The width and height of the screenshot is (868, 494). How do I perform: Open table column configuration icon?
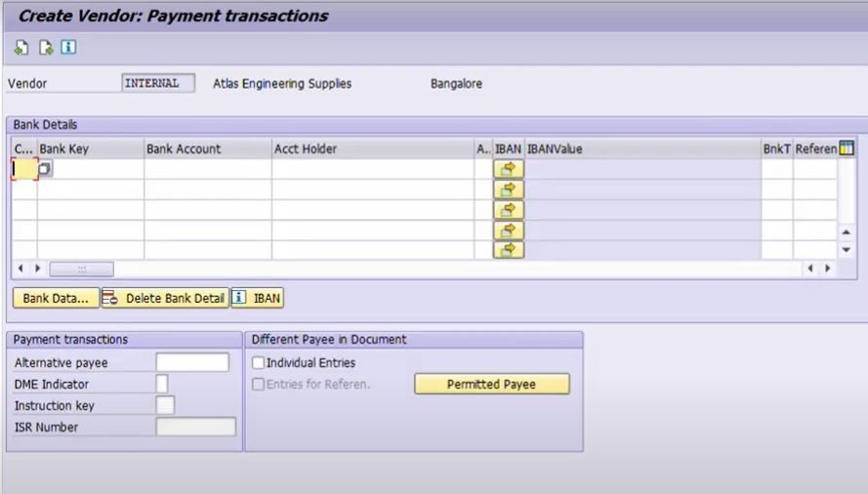[847, 147]
